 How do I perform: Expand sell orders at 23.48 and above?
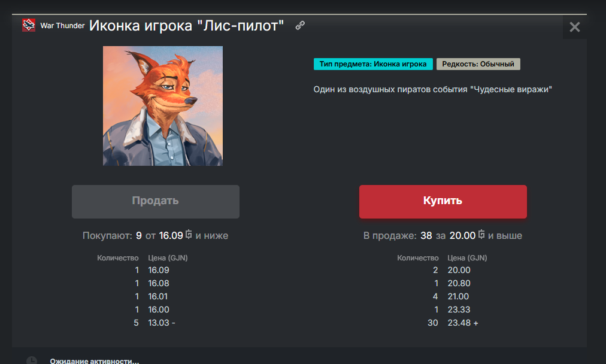[x=463, y=323]
